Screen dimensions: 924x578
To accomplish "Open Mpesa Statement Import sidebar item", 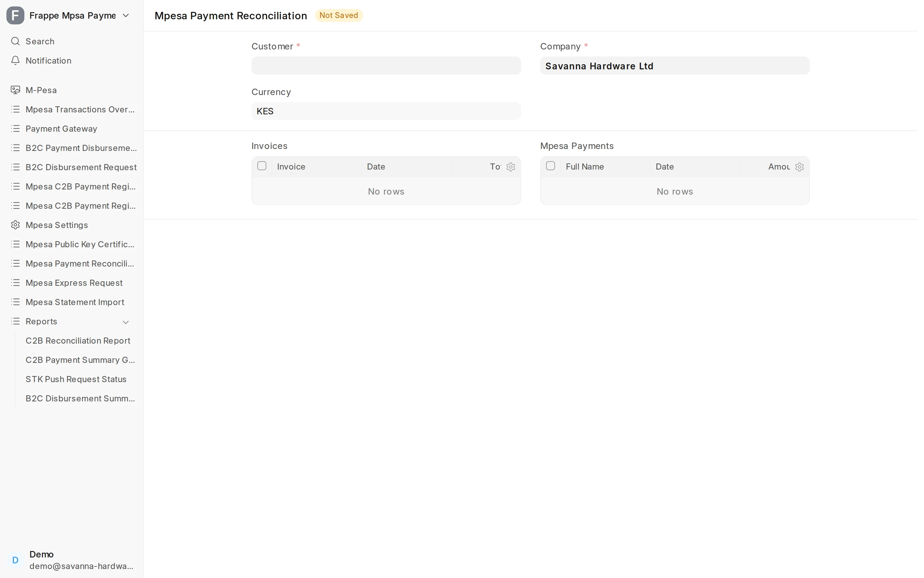I will point(72,302).
